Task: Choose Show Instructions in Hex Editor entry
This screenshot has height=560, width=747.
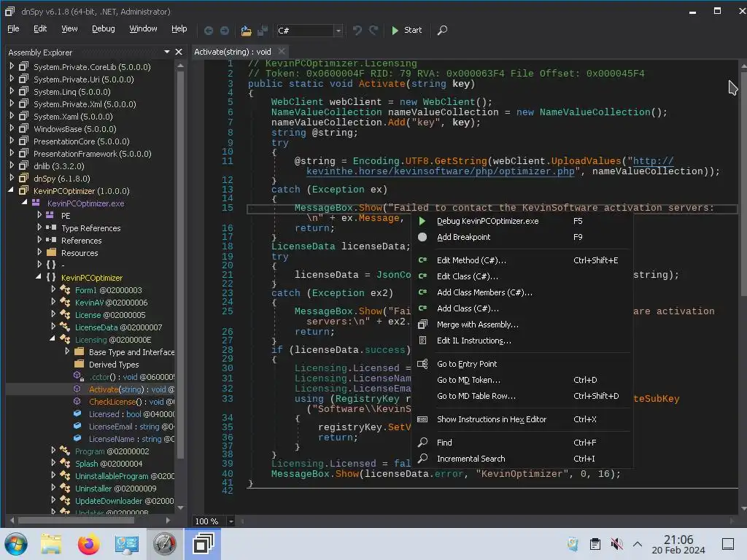Action: click(522, 419)
